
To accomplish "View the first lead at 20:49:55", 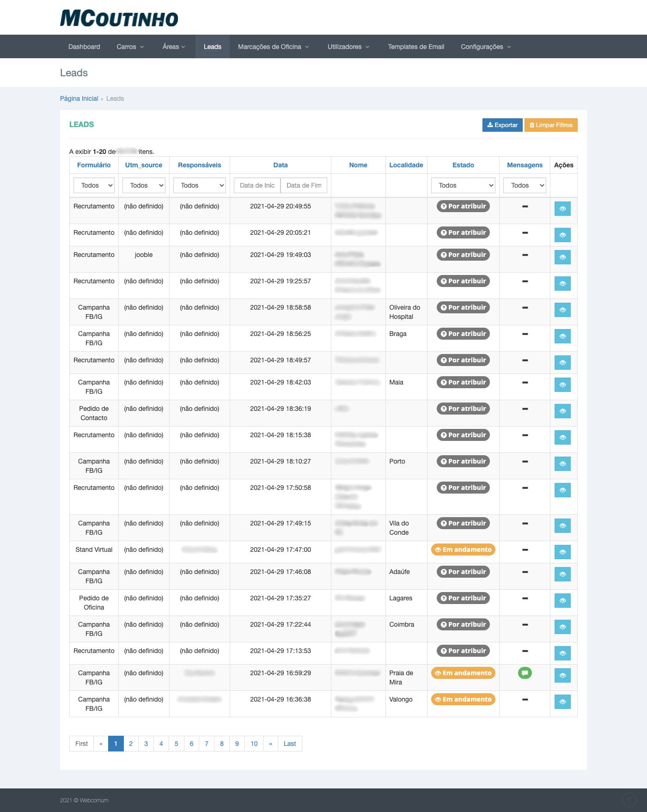I will tap(562, 208).
